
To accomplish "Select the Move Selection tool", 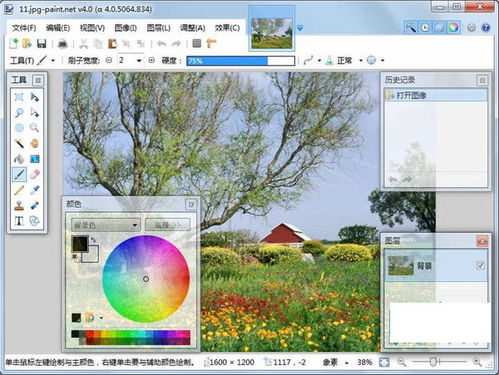I will 34,112.
